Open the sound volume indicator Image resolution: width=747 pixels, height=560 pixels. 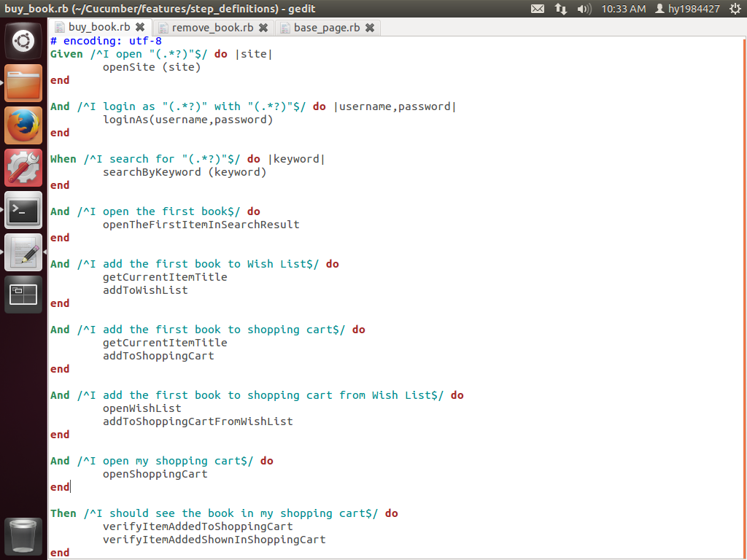point(584,9)
